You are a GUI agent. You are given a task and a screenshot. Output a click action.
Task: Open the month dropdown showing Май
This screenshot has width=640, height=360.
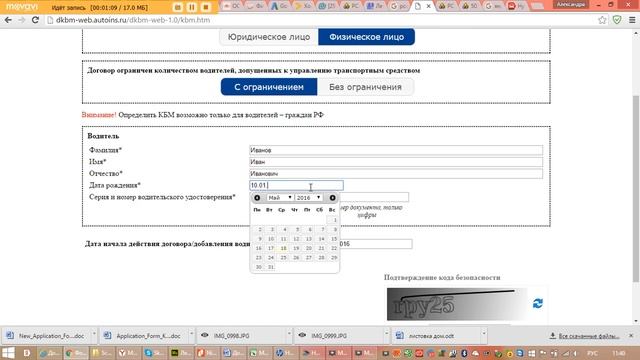(280, 198)
